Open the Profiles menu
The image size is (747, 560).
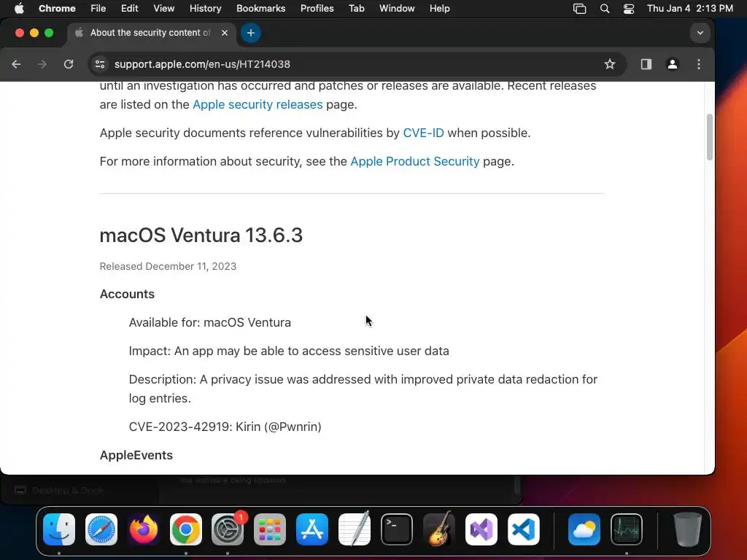pyautogui.click(x=317, y=9)
